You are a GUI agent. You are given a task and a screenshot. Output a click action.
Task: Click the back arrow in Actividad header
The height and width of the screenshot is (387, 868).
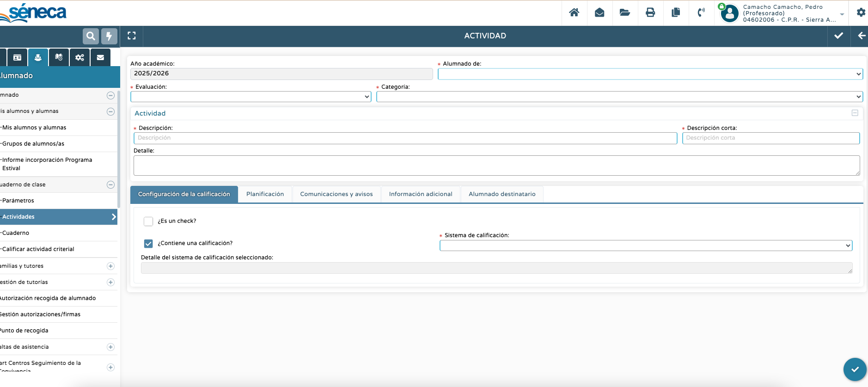point(861,36)
